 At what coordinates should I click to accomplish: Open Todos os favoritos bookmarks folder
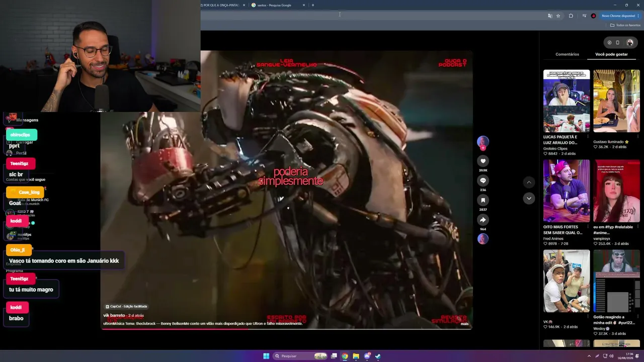pyautogui.click(x=625, y=25)
